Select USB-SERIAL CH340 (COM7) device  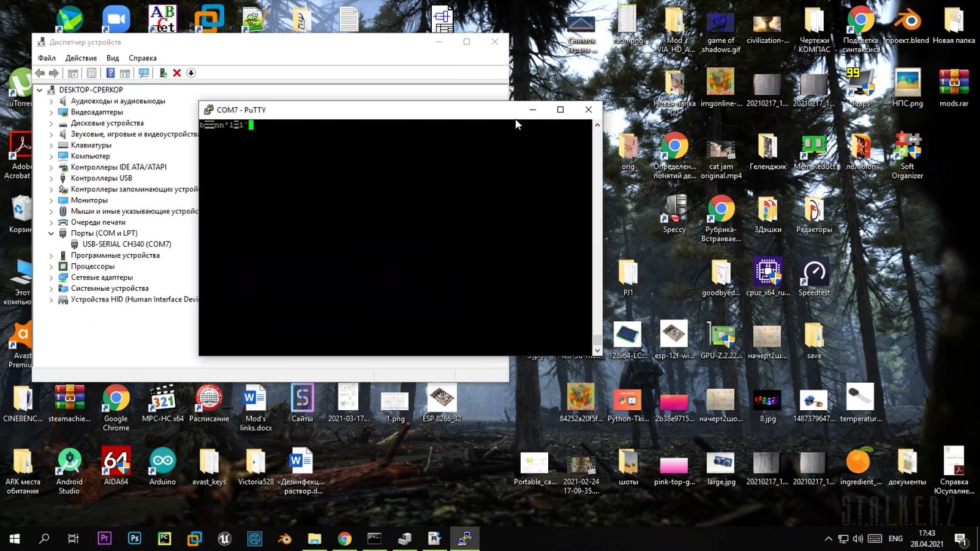(127, 244)
